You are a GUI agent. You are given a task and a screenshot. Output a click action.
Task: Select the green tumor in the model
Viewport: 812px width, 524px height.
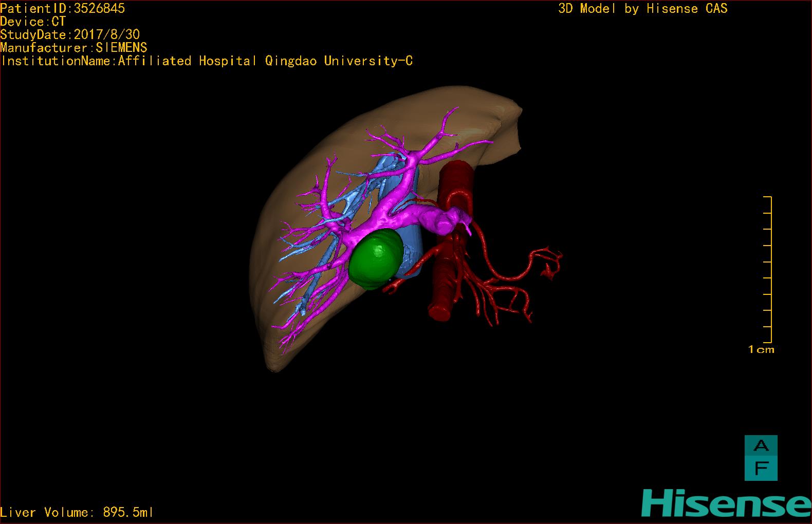click(x=375, y=258)
